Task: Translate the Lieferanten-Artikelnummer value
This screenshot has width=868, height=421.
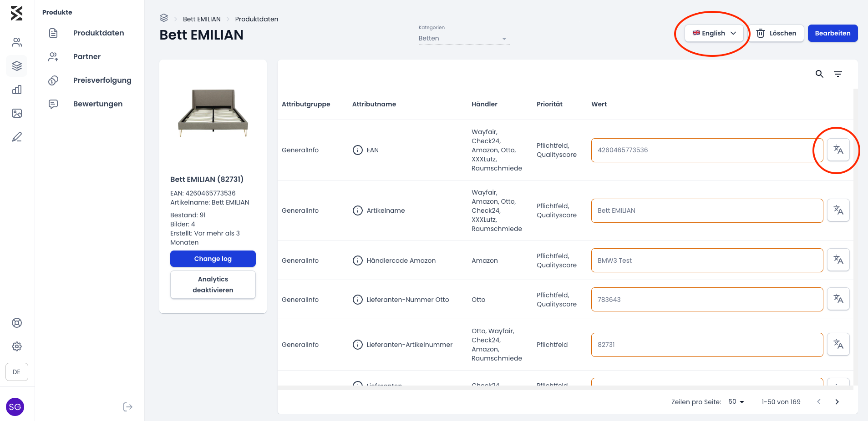Action: click(838, 344)
